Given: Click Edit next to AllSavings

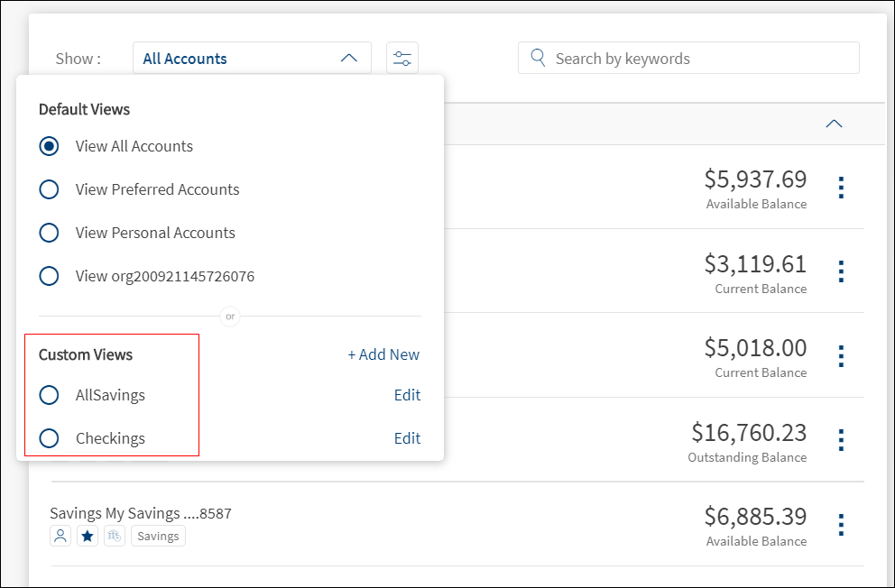Looking at the screenshot, I should click(x=407, y=395).
